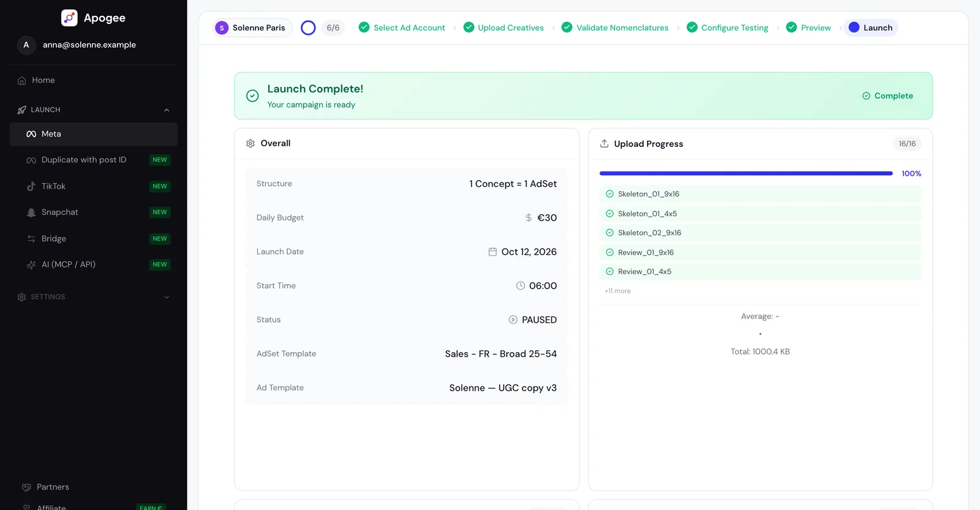The width and height of the screenshot is (980, 510).
Task: Click the 6/6 step progress ring
Action: point(308,28)
